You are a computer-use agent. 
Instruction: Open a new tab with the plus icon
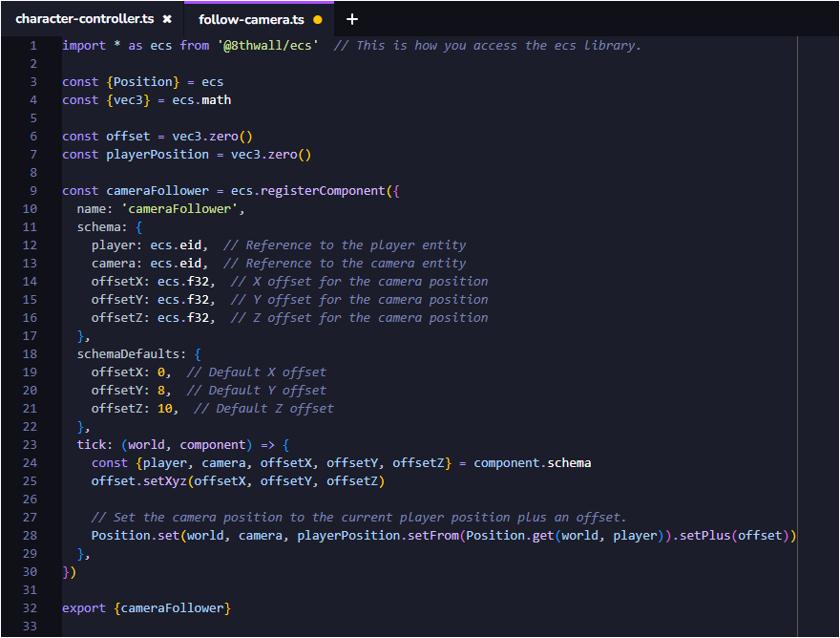tap(352, 19)
